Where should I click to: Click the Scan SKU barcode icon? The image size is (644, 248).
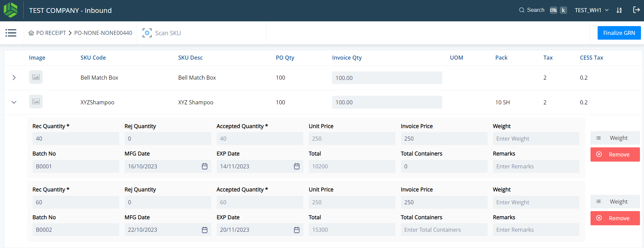147,33
